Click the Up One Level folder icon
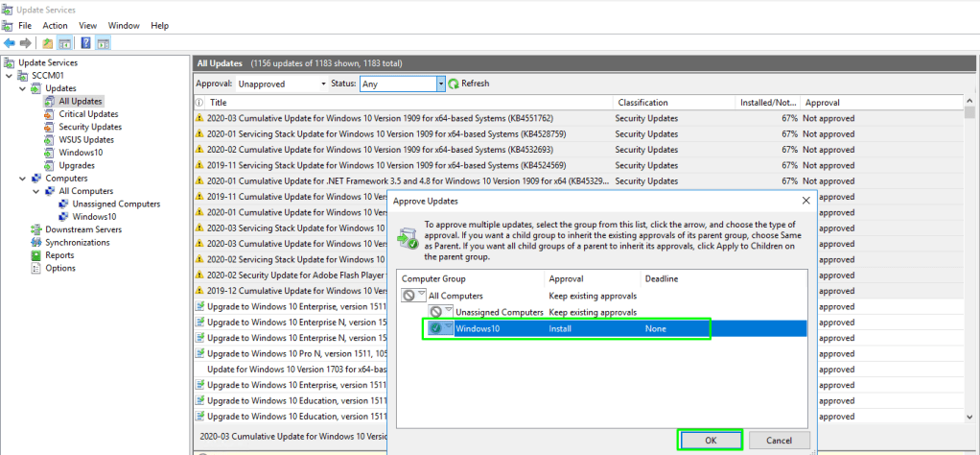This screenshot has width=980, height=455. pos(48,43)
